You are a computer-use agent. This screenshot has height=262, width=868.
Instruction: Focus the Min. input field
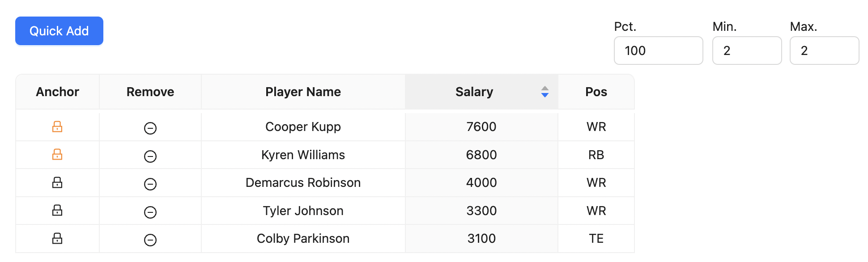coord(747,51)
